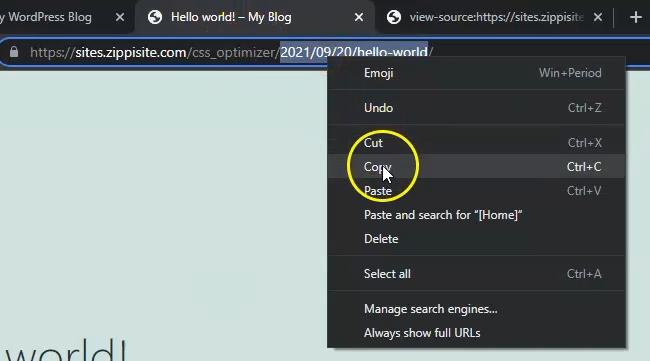Viewport: 650px width, 361px height.
Task: Toggle Always show full URLs
Action: pyautogui.click(x=476, y=333)
